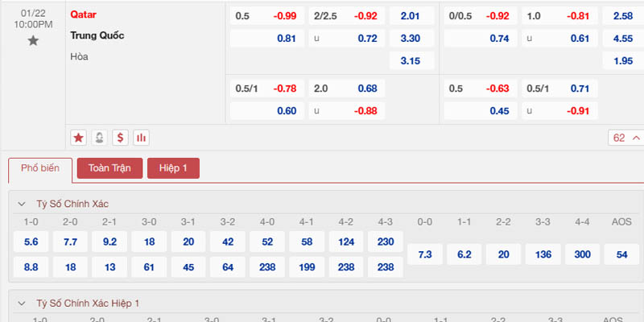This screenshot has height=322, width=644.
Task: Pick under odds 0.72
Action: 347,39
